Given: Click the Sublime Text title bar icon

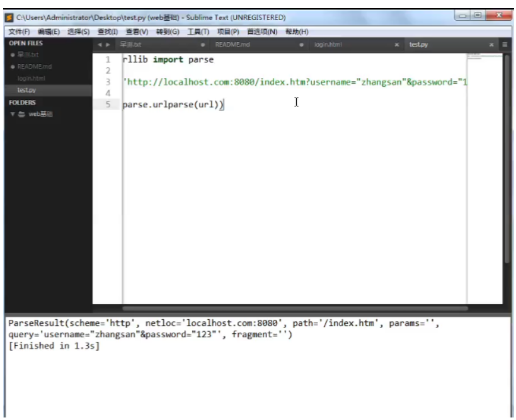Looking at the screenshot, I should 9,18.
